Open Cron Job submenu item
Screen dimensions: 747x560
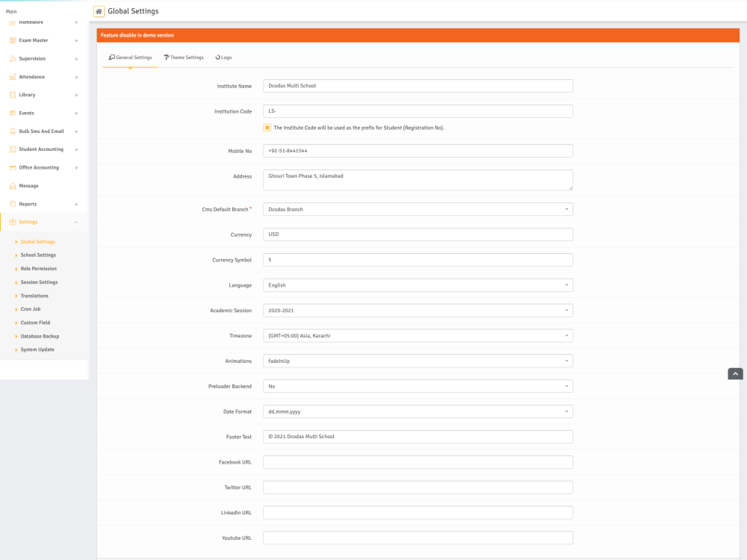point(31,309)
